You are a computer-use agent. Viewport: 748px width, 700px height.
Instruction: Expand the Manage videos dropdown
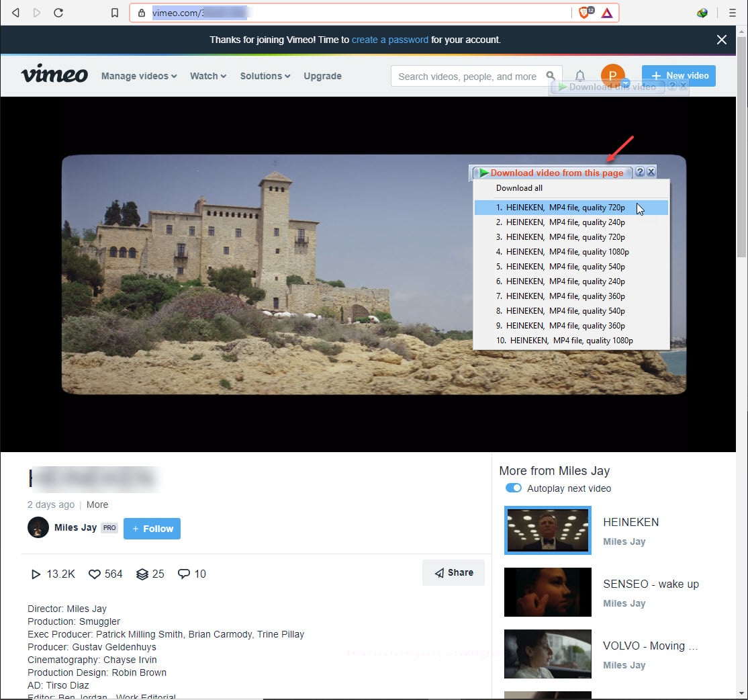coord(139,76)
